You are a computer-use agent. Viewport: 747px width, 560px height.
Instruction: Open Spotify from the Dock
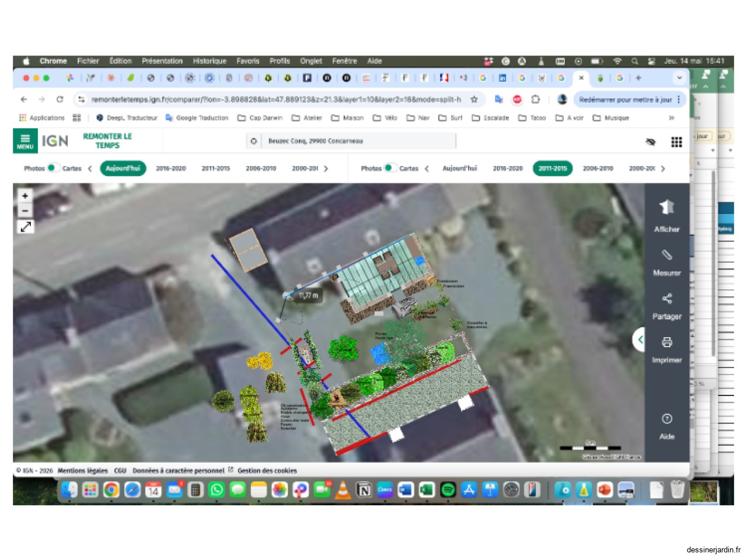coord(448,490)
